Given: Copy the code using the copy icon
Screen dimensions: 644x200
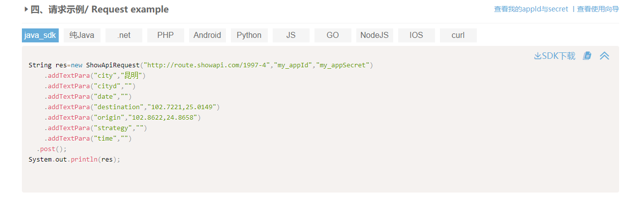Looking at the screenshot, I should (x=587, y=56).
